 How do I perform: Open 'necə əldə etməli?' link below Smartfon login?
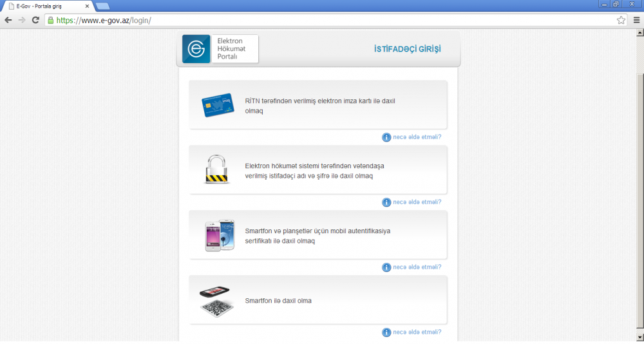click(x=417, y=332)
